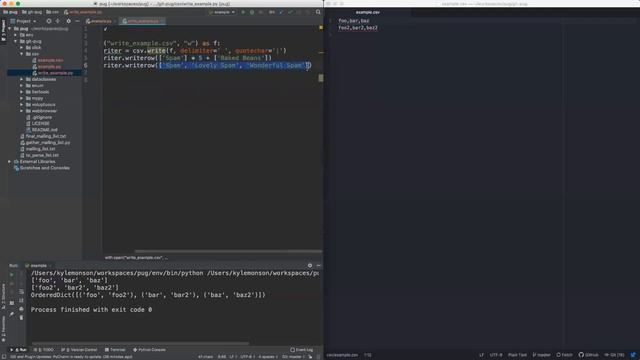Select example.csv tab in Atom window
The width and height of the screenshot is (640, 360).
[367, 12]
